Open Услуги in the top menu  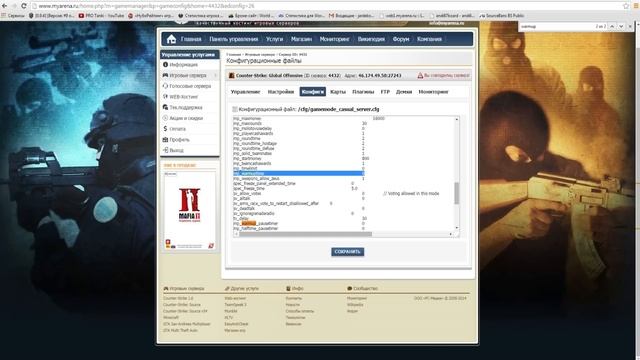point(274,39)
